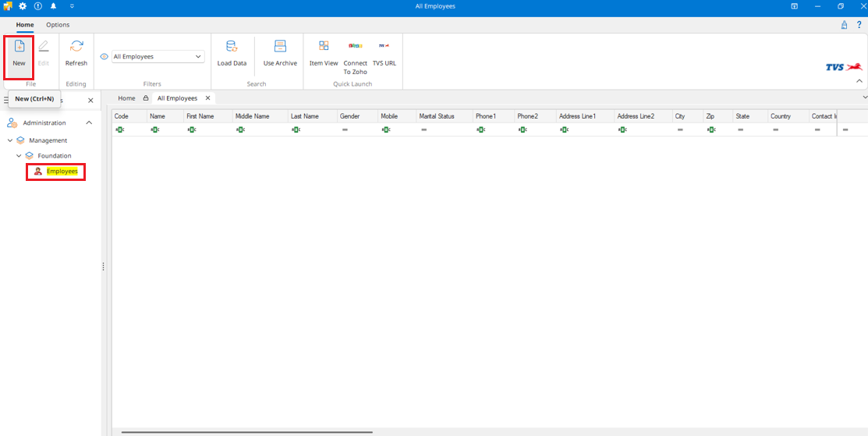868x436 pixels.
Task: Open the notifications bell icon
Action: coord(54,6)
